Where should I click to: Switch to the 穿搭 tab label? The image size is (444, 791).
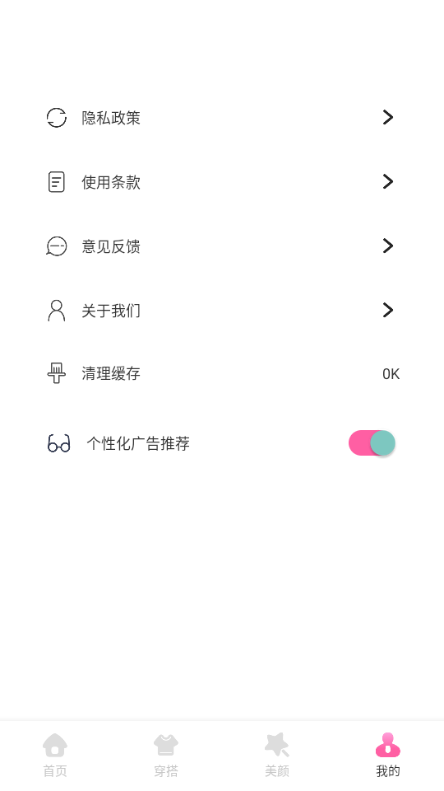click(166, 771)
